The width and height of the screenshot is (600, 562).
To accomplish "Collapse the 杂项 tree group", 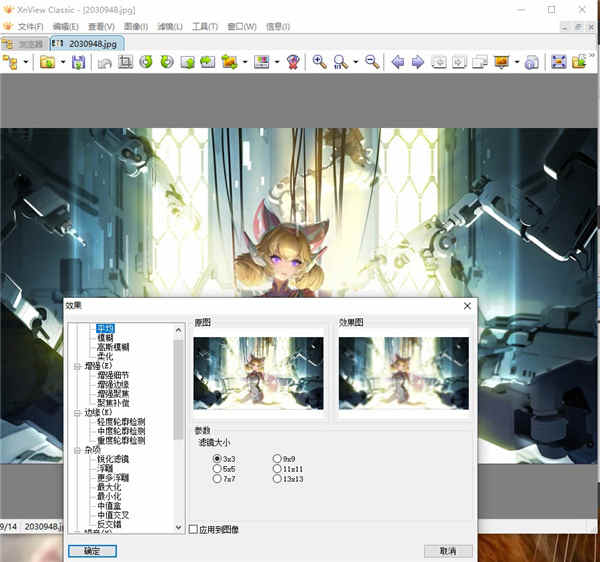I will point(77,450).
